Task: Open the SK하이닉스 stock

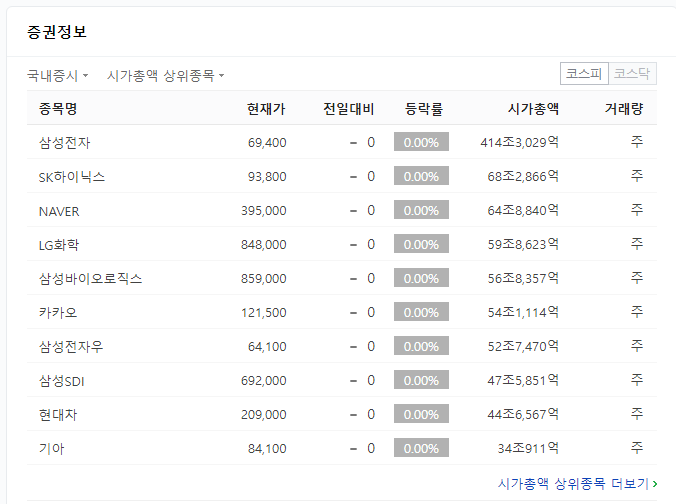Action: point(72,176)
